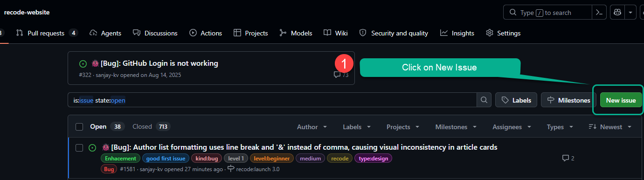The image size is (644, 180).
Task: Click the Settings gear icon
Action: pos(490,33)
